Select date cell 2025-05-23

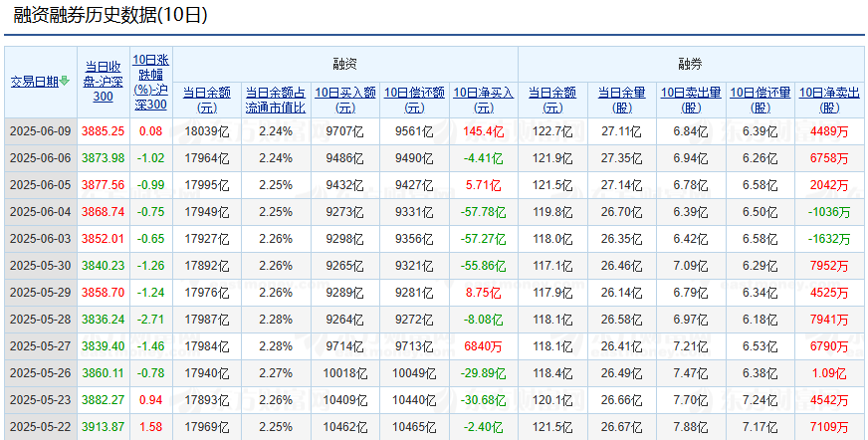coord(41,399)
